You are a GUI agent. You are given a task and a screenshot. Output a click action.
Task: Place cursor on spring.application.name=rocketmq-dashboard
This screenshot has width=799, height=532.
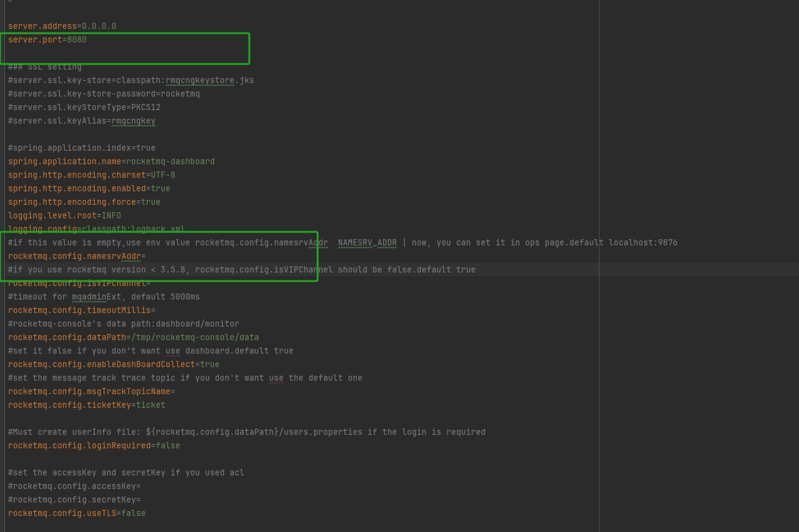click(x=111, y=162)
